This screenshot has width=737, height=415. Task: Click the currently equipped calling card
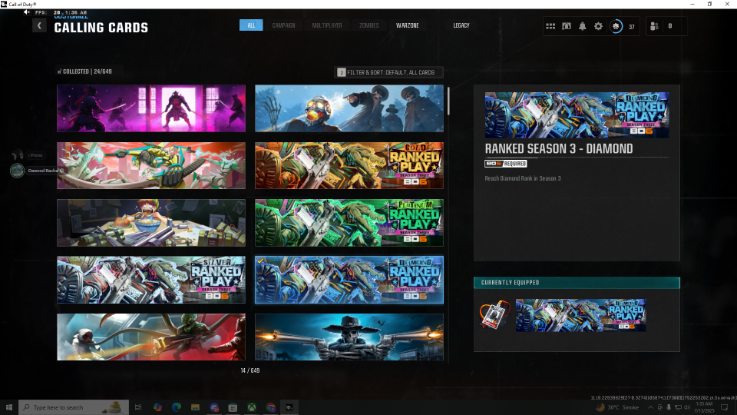coord(580,315)
